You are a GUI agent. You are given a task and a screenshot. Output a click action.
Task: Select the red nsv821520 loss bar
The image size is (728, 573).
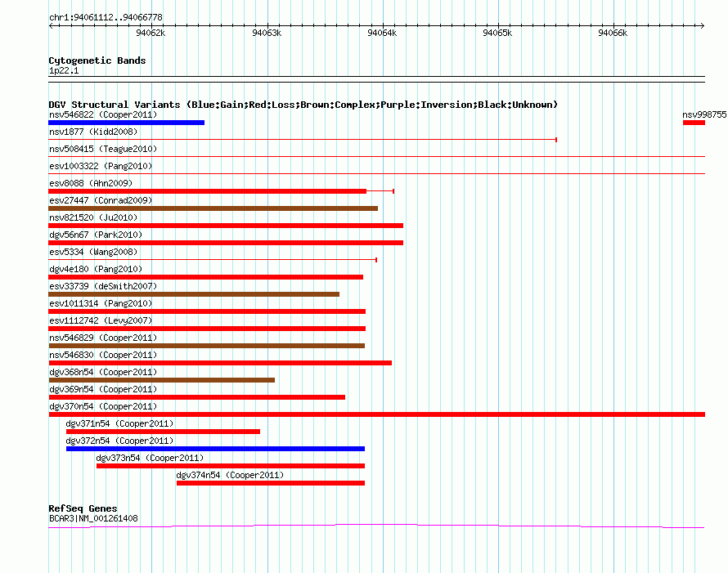[x=226, y=226]
